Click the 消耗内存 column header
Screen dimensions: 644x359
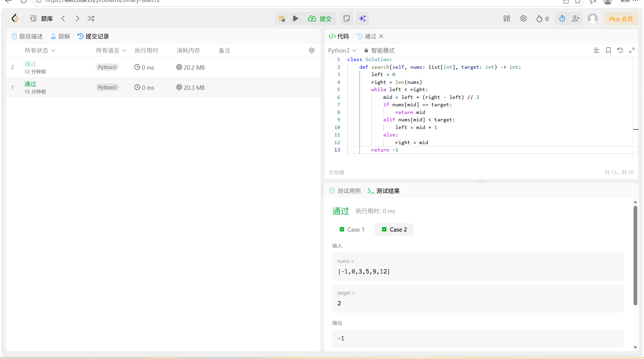188,50
